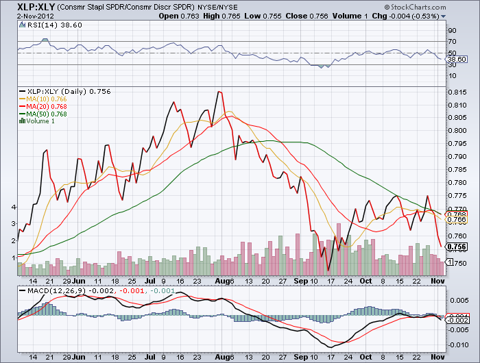
Task: Click Nov on the MACD panel date axis
Action: 438,357
